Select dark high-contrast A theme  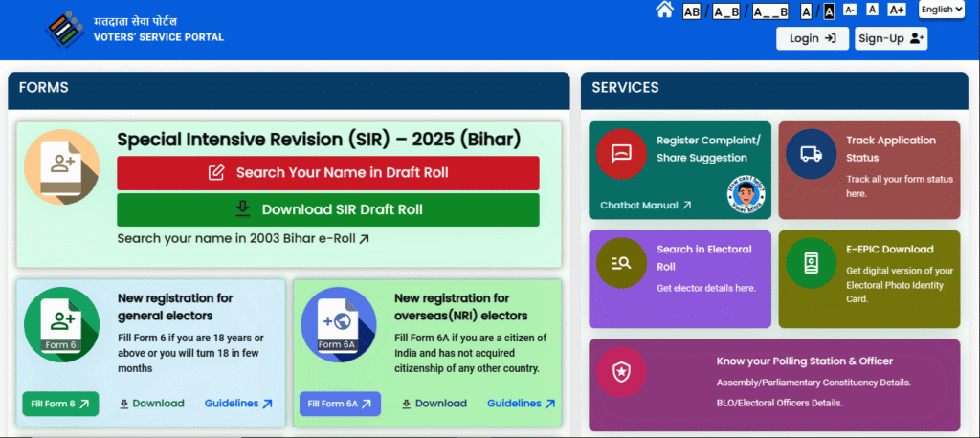point(829,11)
